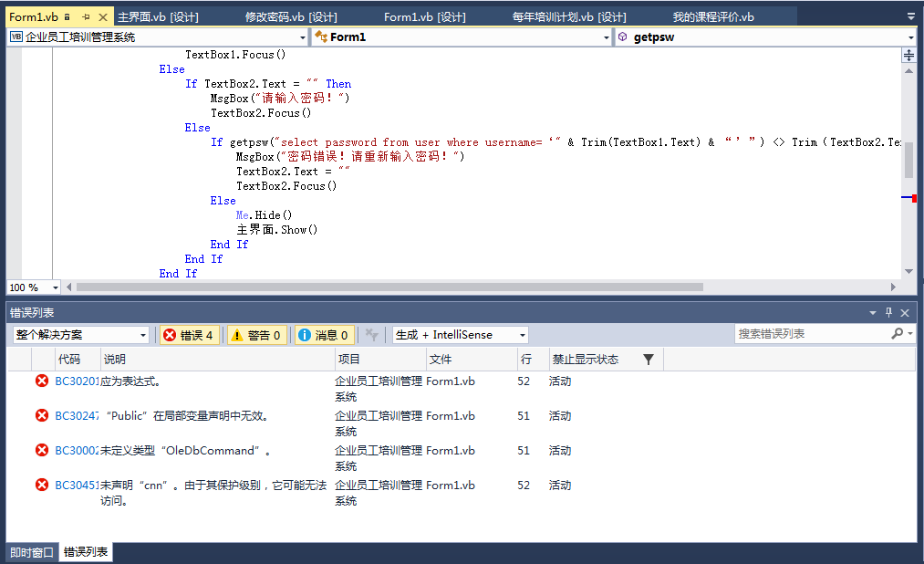Viewport: 924px width, 564px height.
Task: Switch to 主界面.vb [设计] tab
Action: click(158, 17)
